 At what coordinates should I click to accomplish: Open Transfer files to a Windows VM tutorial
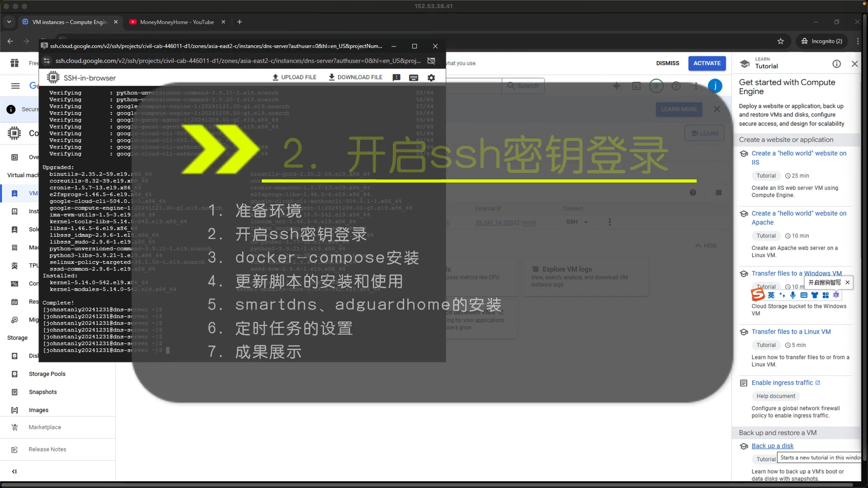797,273
